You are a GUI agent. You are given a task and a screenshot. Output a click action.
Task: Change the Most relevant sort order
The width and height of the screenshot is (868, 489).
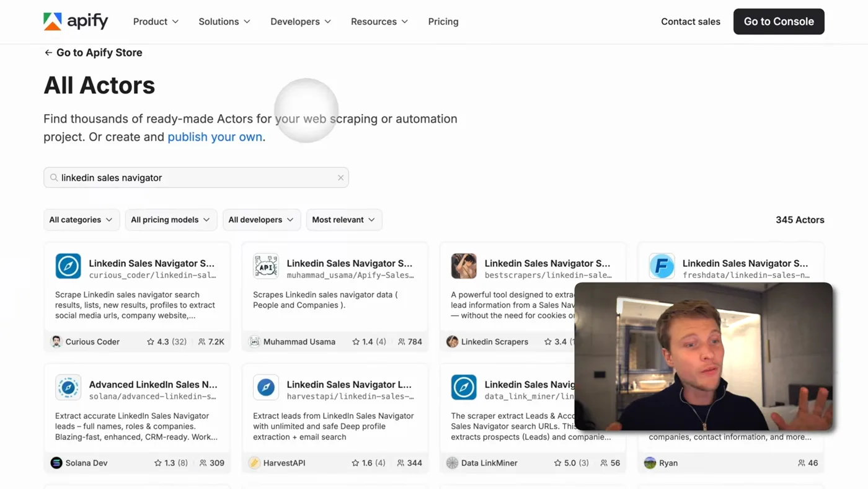click(x=344, y=220)
